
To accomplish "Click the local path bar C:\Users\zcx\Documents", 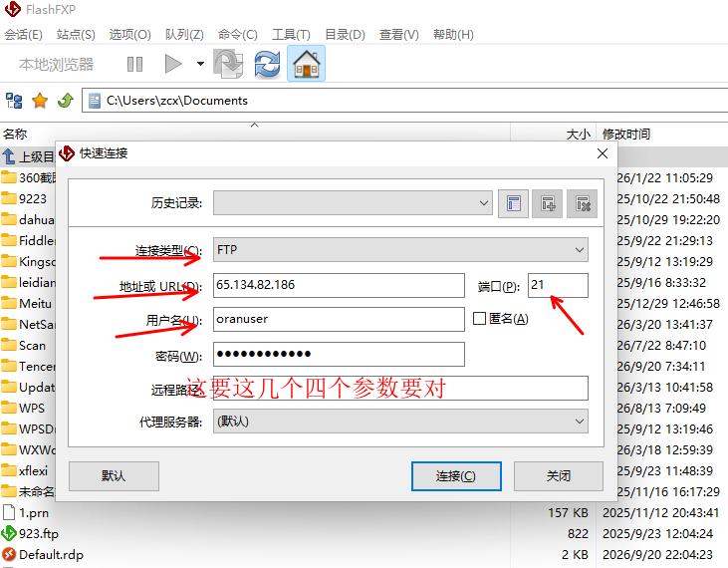I will click(405, 101).
